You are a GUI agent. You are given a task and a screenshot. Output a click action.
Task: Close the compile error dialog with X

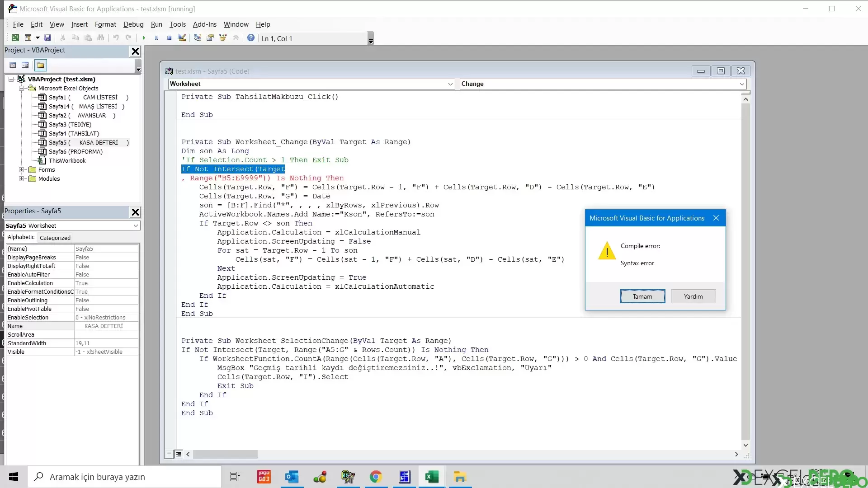716,218
